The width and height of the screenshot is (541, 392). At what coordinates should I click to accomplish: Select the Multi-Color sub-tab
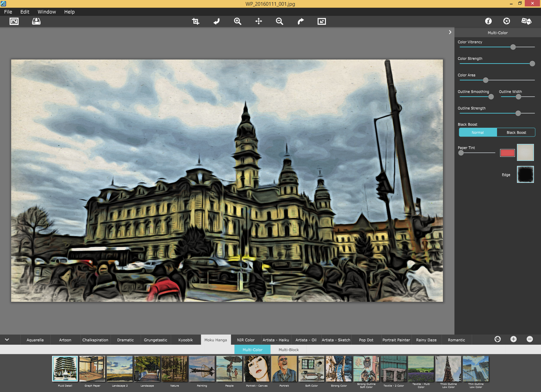253,350
